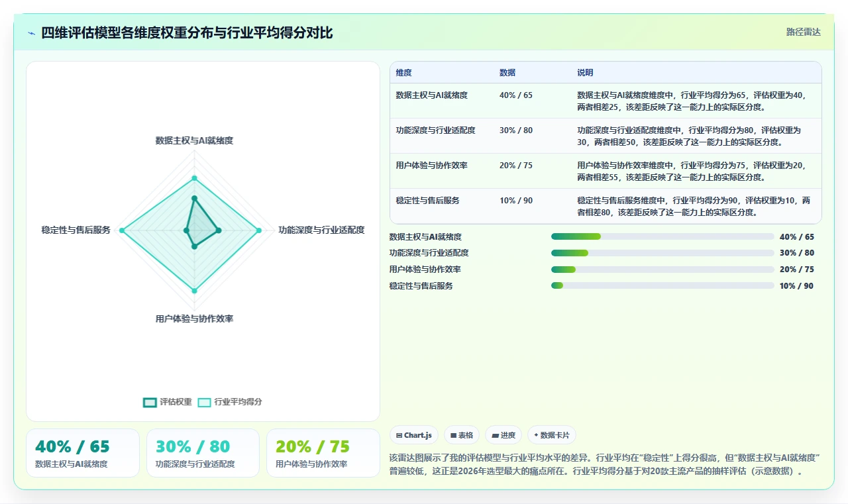The width and height of the screenshot is (848, 504).
Task: Click the Chart.js chip label
Action: click(417, 435)
